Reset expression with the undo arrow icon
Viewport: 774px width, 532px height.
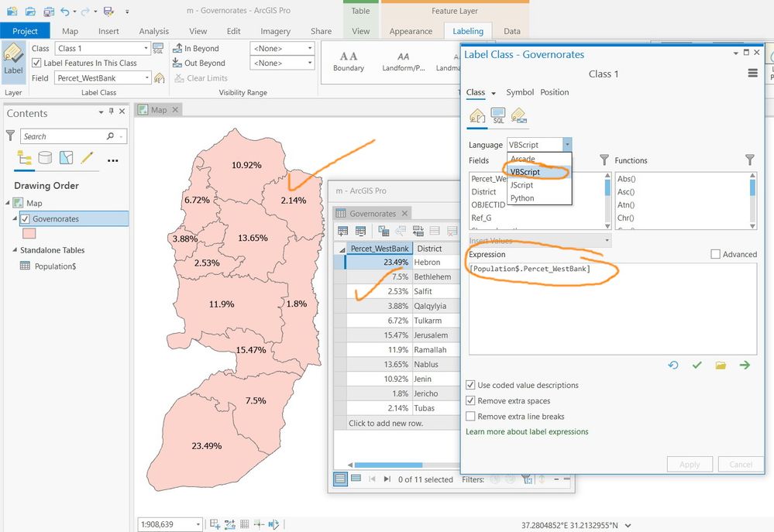tap(673, 366)
